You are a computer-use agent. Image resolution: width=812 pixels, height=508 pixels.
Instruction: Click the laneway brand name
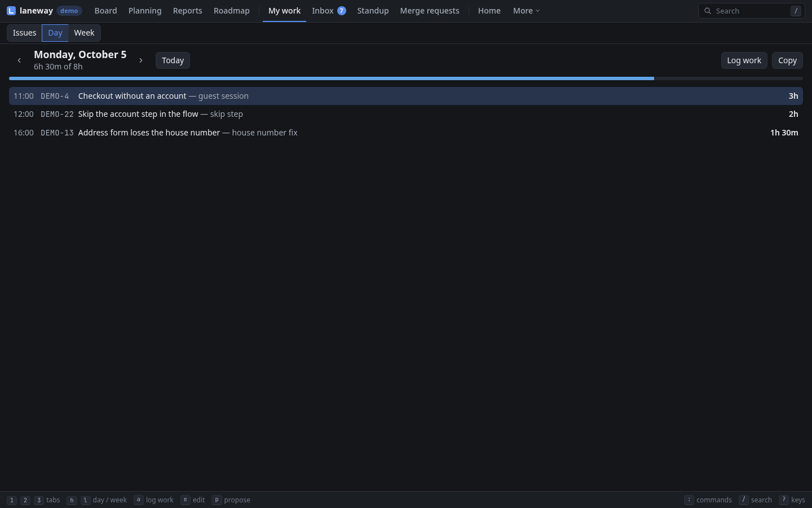pyautogui.click(x=36, y=11)
